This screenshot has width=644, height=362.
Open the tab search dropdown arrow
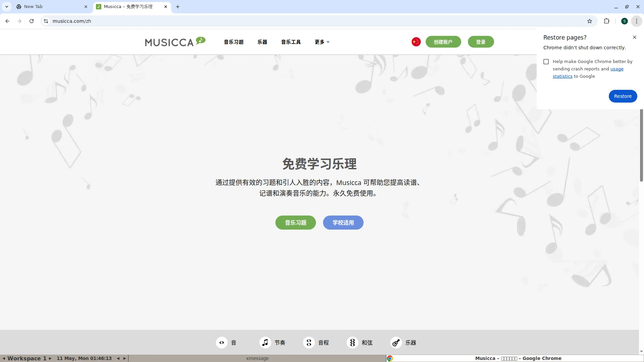pos(7,7)
